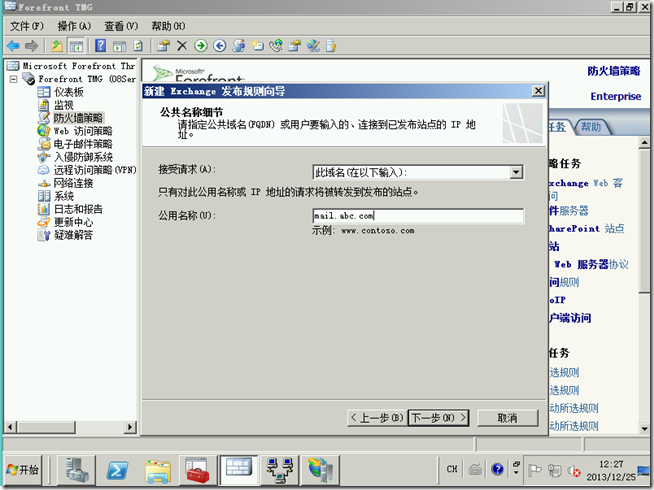Open the taskbar file explorer folder icon
This screenshot has width=654, height=490.
click(157, 470)
